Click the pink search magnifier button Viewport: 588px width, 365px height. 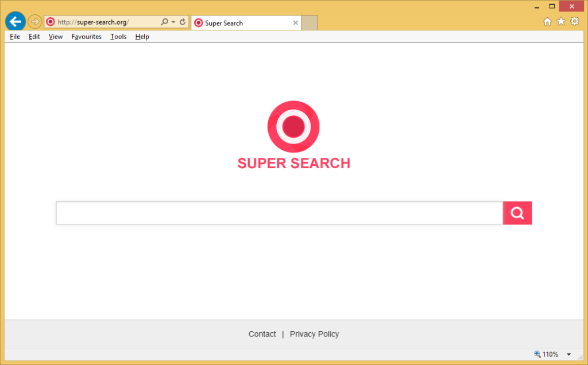tap(517, 213)
